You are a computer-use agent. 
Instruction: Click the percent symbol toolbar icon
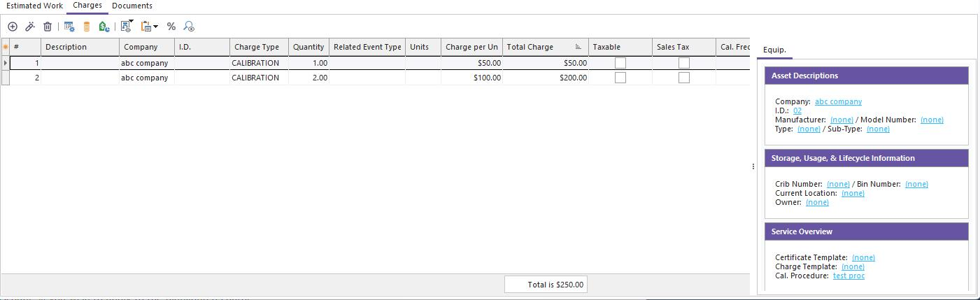click(171, 27)
